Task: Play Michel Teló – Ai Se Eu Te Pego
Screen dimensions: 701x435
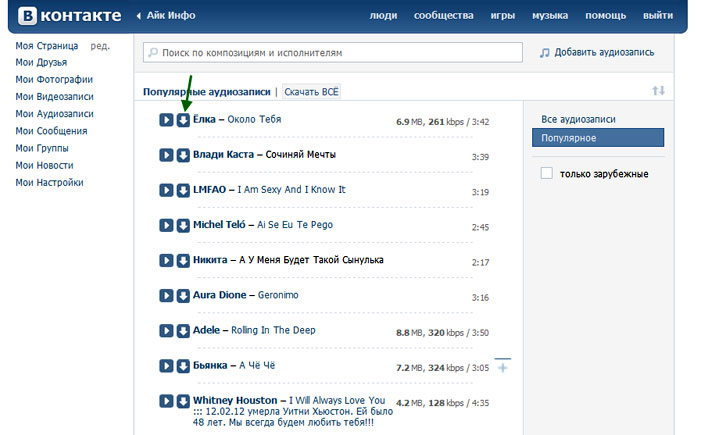Action: click(166, 225)
